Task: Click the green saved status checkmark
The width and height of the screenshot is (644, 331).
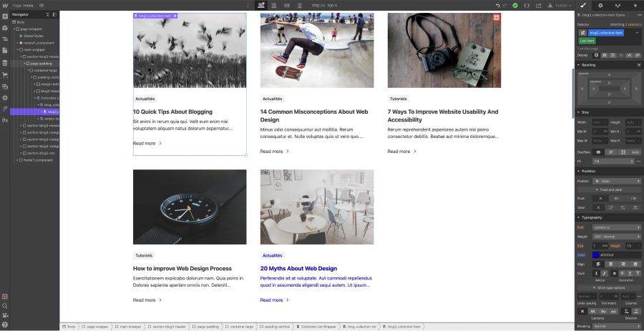Action: pos(515,5)
